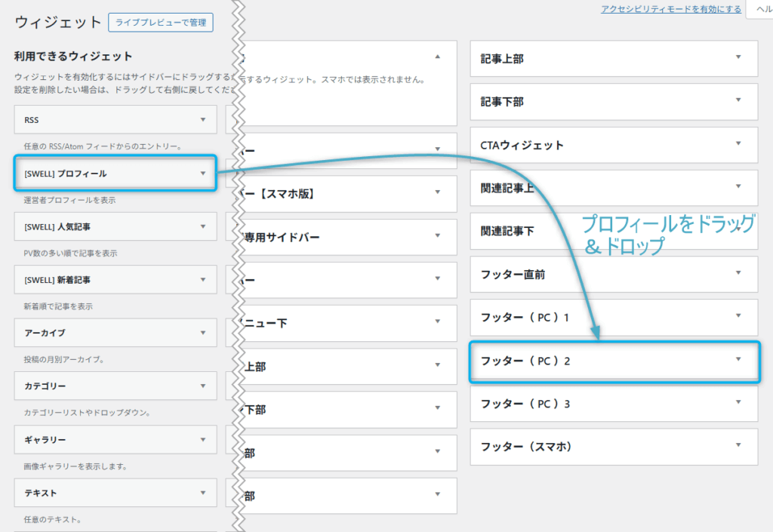Open the CTAウィジェット area arrow
This screenshot has width=773, height=532.
[x=738, y=143]
